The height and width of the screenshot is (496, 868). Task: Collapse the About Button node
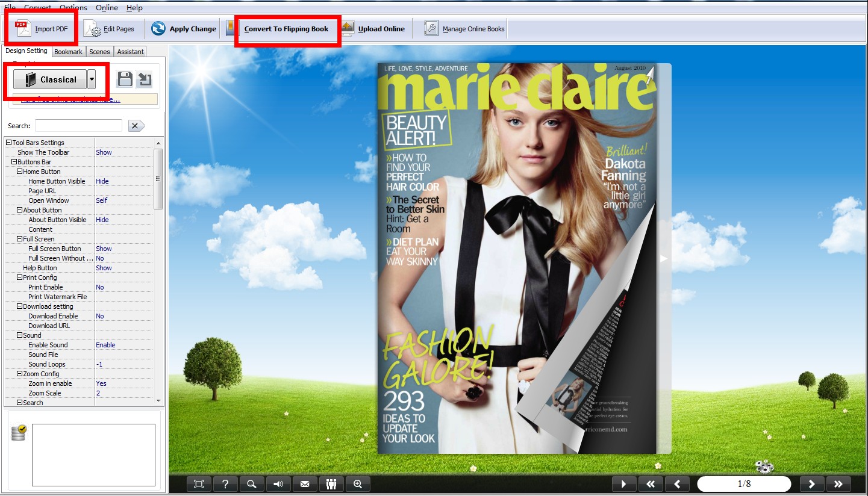click(x=19, y=210)
